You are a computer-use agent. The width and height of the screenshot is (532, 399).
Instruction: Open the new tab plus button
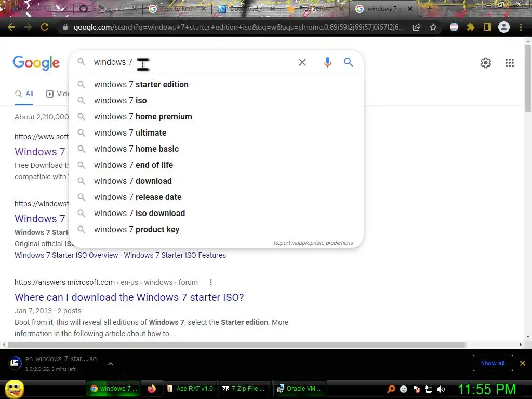tap(429, 9)
